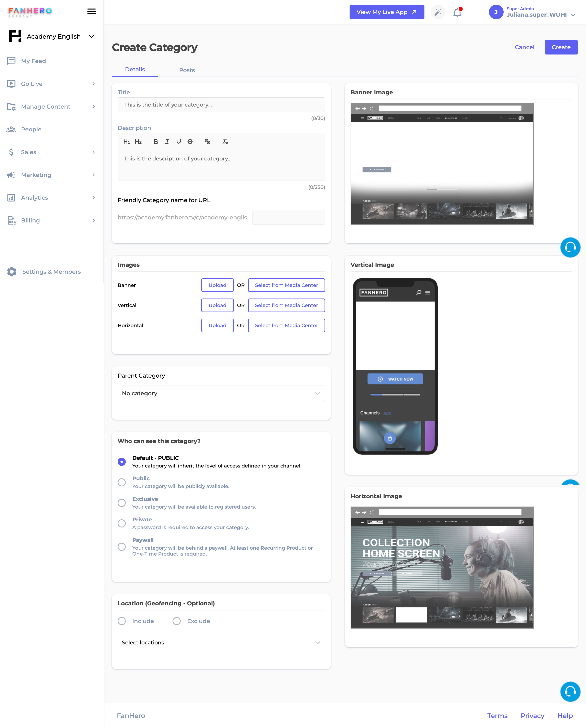Screen dimensions: 586x728
Task: Click the Marketing megaphone icon
Action: pos(11,175)
